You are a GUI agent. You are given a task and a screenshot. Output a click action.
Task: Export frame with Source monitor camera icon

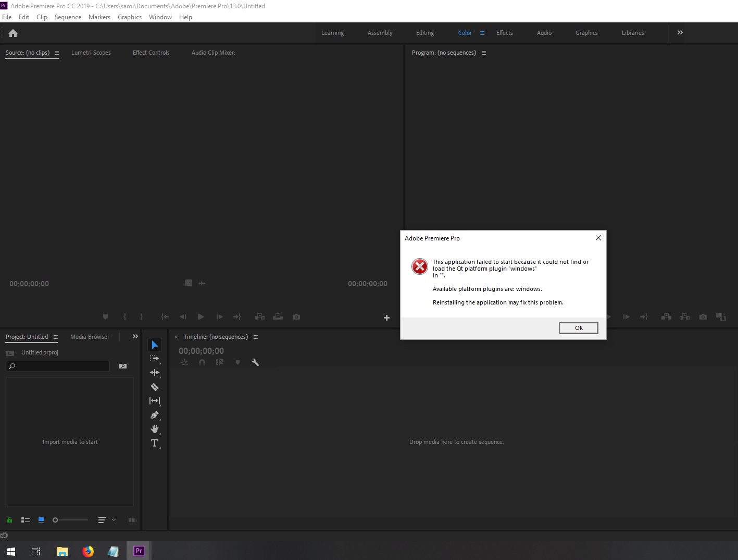pos(296,316)
